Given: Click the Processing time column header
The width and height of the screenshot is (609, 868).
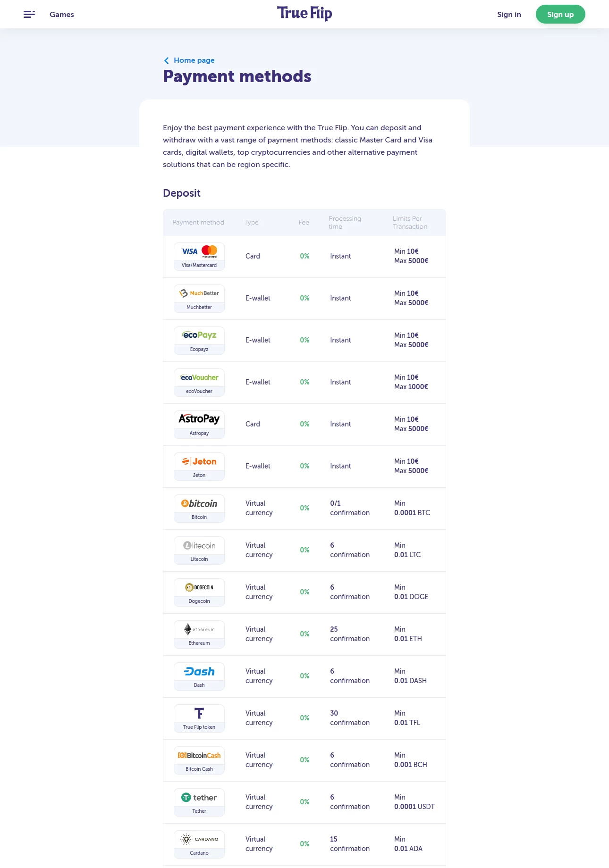Looking at the screenshot, I should click(x=345, y=223).
